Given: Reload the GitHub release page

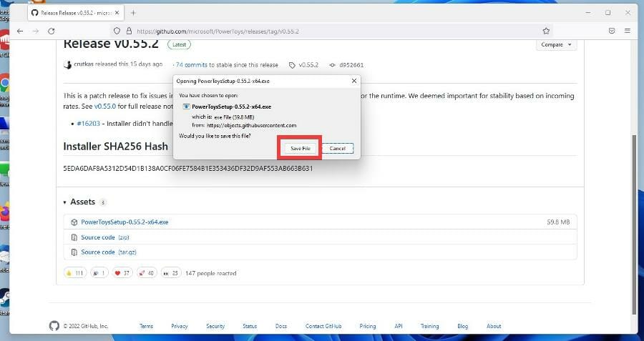Looking at the screenshot, I should [51, 31].
